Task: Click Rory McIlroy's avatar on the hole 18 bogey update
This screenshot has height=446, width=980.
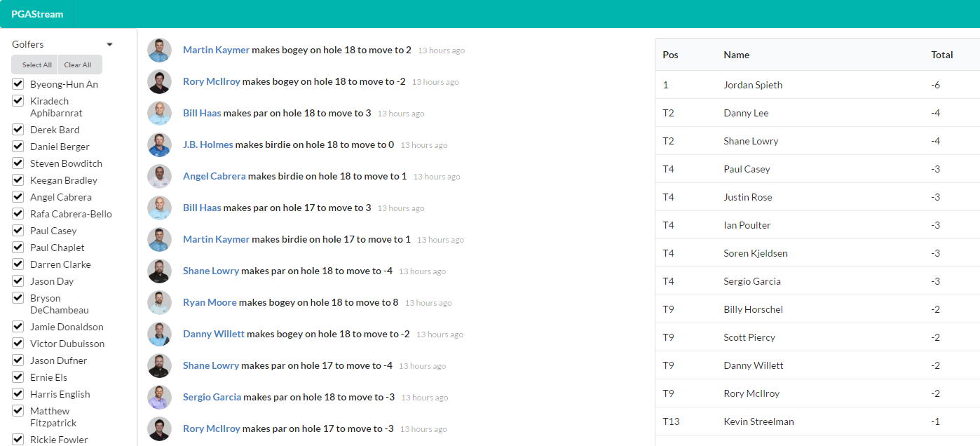Action: [x=160, y=82]
